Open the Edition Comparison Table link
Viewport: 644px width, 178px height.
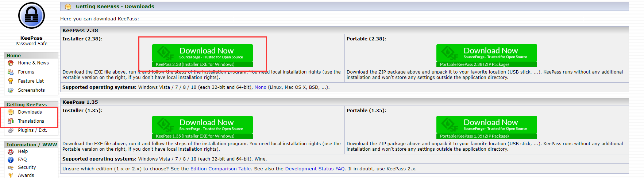point(220,169)
